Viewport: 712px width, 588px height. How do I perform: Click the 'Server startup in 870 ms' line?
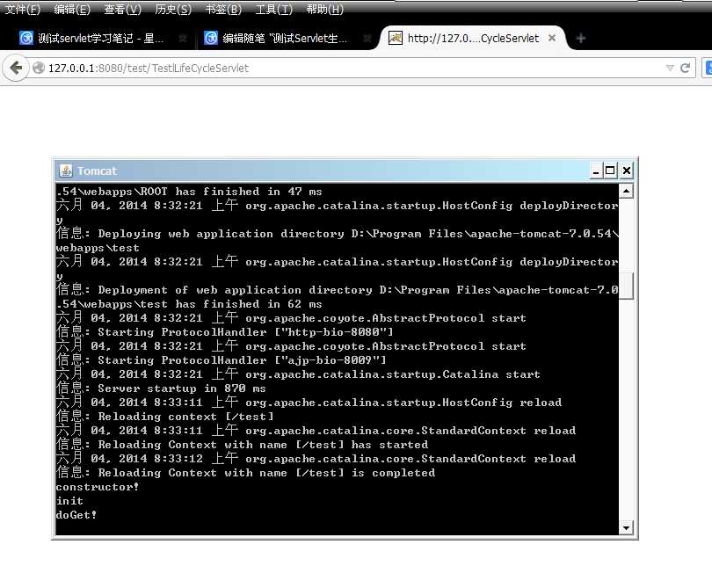pyautogui.click(x=161, y=388)
